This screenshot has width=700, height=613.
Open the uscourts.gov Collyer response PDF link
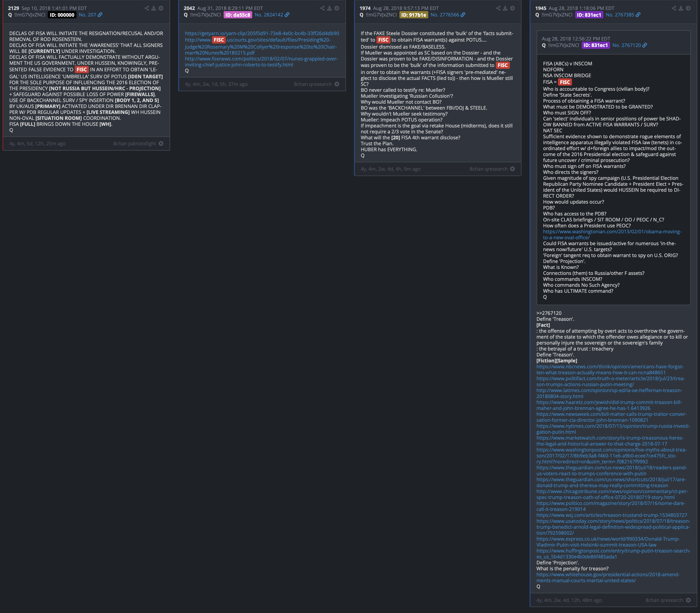click(x=261, y=46)
